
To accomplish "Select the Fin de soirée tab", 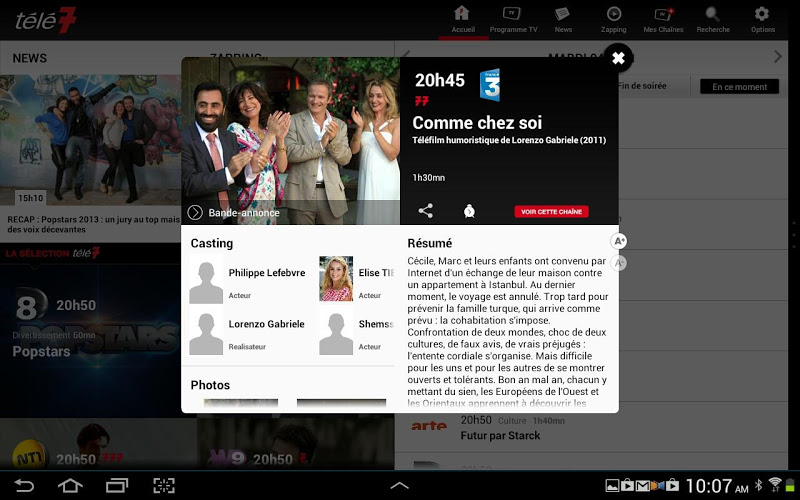I will [642, 86].
